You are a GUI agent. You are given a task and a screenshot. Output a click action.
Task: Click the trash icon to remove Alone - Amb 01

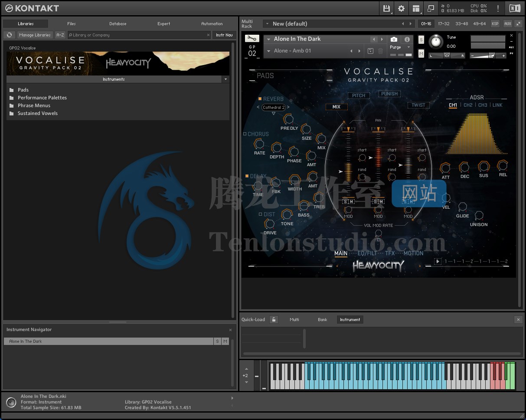(380, 51)
